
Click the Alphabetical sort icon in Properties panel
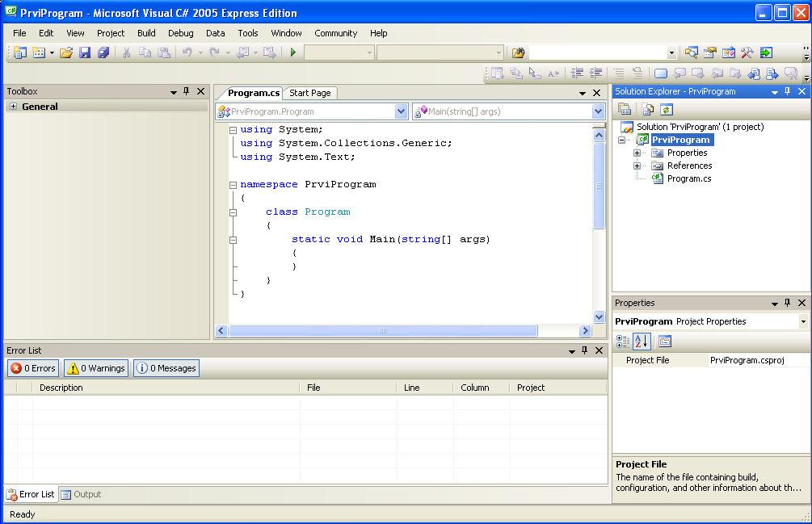pos(642,342)
